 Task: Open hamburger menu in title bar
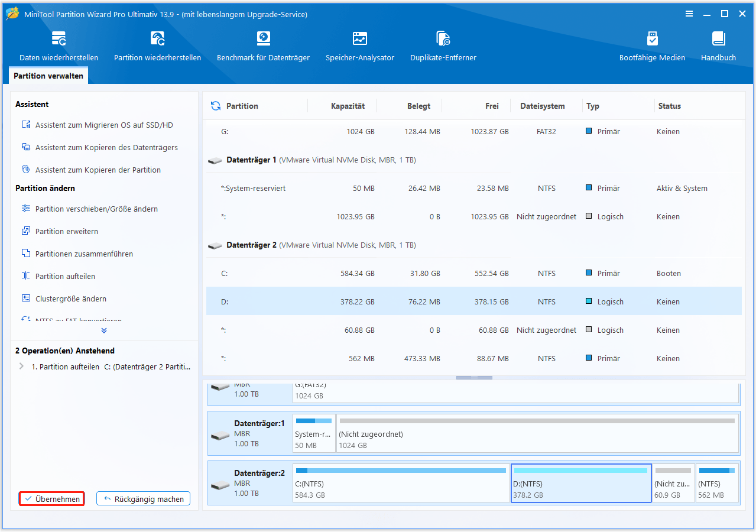(689, 14)
